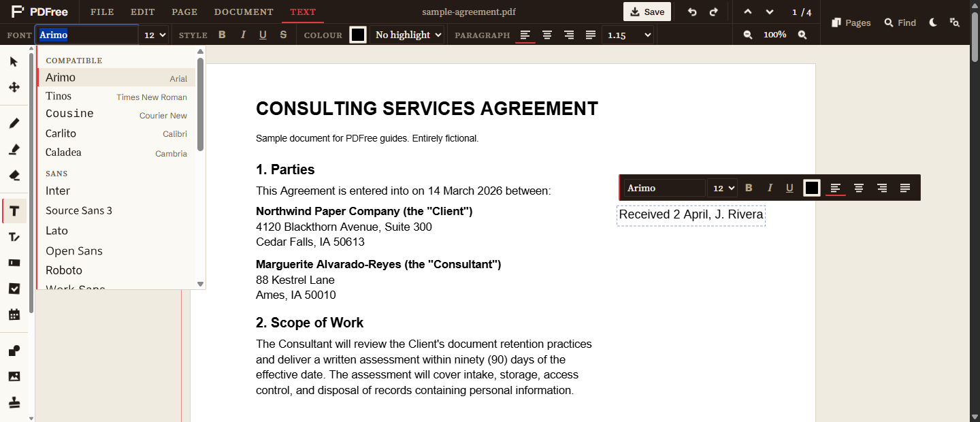Open the EDIT menu
The image size is (980, 422).
point(143,12)
